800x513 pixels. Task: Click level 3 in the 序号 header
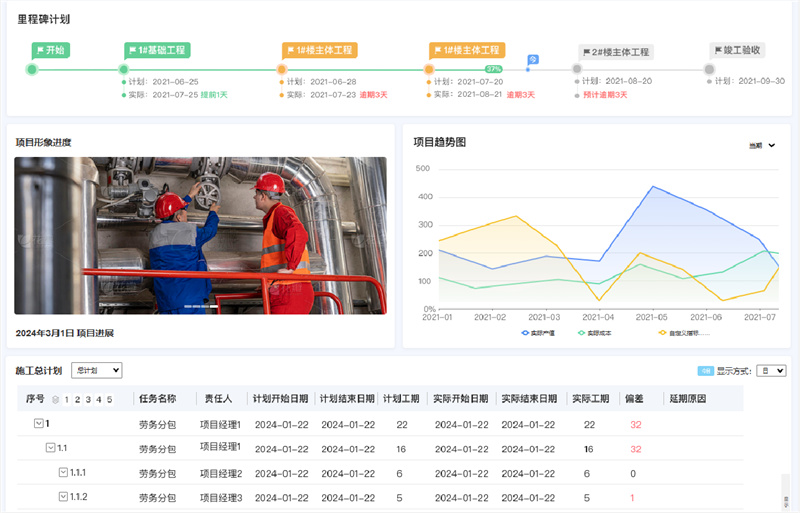pyautogui.click(x=89, y=399)
